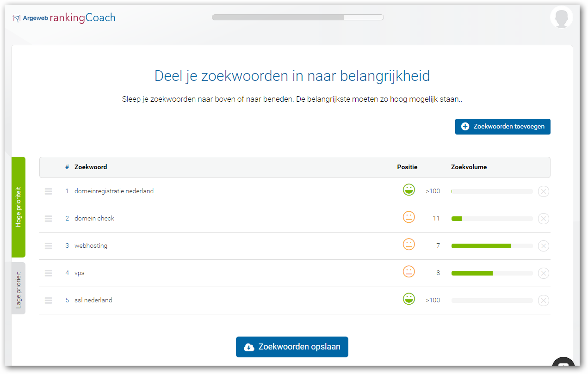Remove the domeinregistratie nederland keyword
Image resolution: width=588 pixels, height=374 pixels.
pos(544,191)
